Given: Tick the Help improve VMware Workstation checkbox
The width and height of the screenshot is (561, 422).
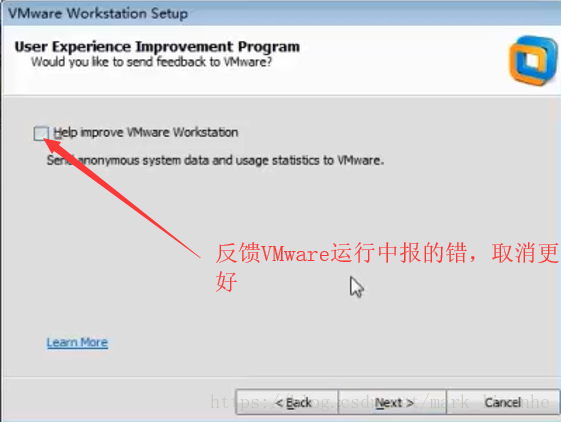Looking at the screenshot, I should tap(41, 133).
